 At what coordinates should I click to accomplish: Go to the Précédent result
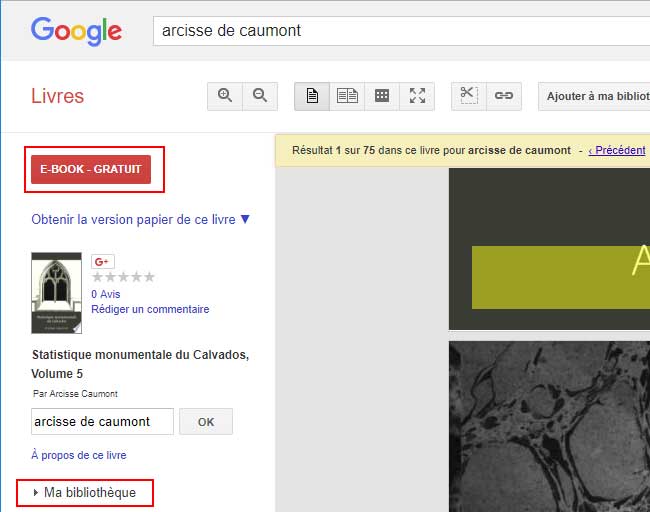pos(617,150)
